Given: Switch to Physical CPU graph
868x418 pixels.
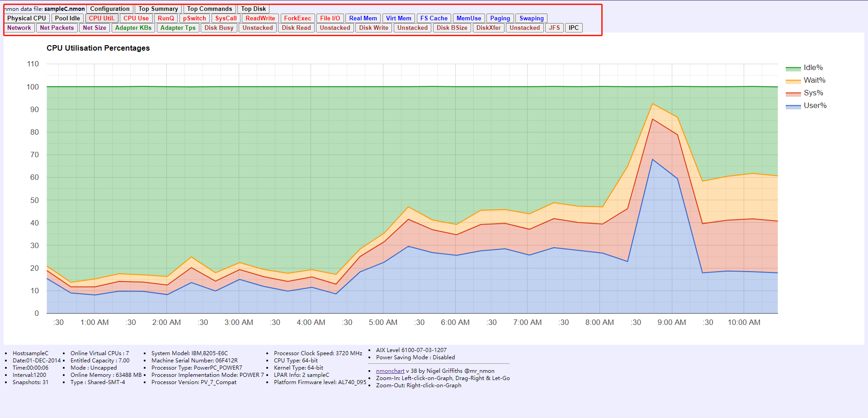Looking at the screenshot, I should point(27,18).
